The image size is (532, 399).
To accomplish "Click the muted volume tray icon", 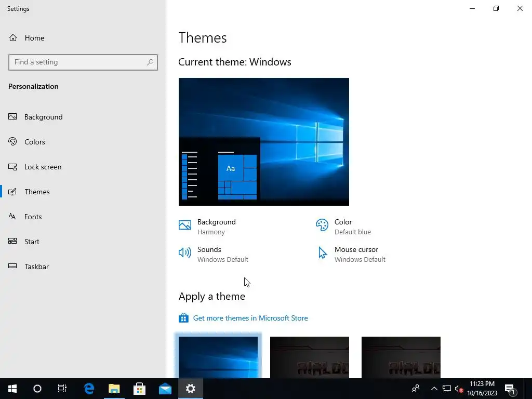I will point(459,389).
